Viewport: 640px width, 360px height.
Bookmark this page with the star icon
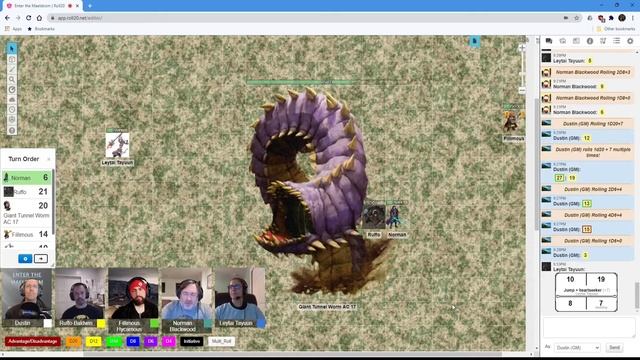pos(576,18)
